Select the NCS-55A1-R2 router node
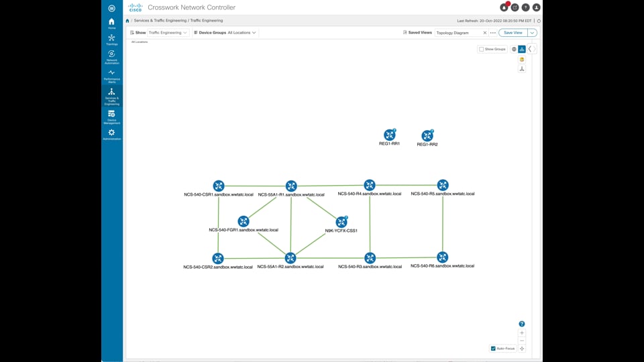This screenshot has height=362, width=644. [290, 258]
